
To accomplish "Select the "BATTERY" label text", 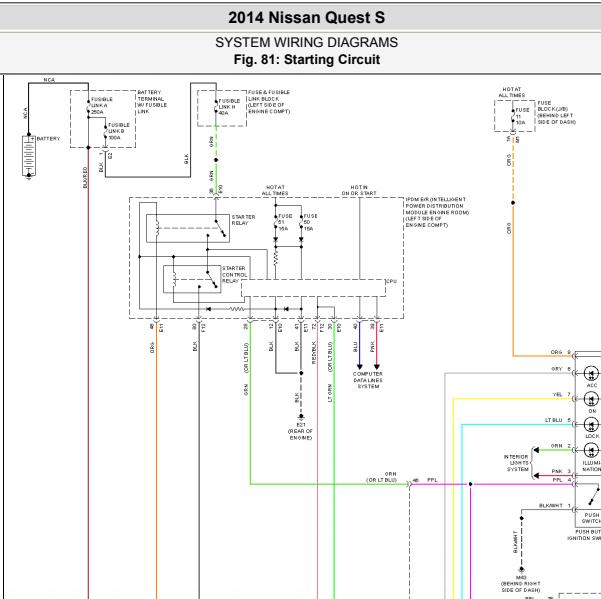I will coord(48,138).
